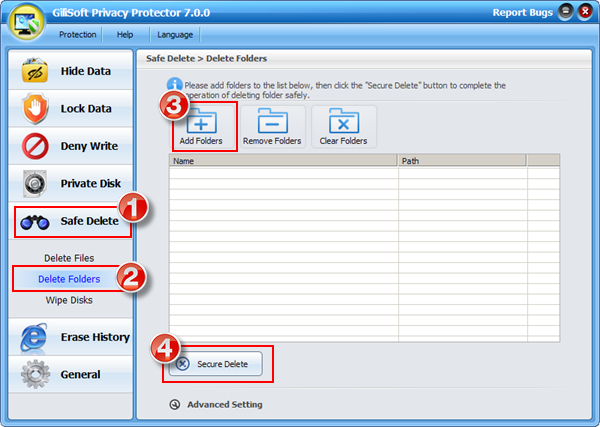Click the info icon beside instructions
The width and height of the screenshot is (600, 427).
pyautogui.click(x=174, y=85)
